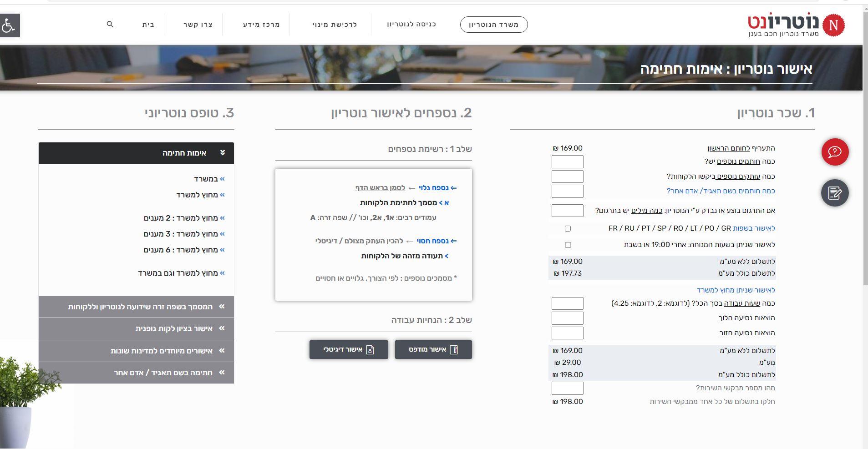The image size is (868, 449).
Task: Enable approval in FR / RU / PT languages checkbox
Action: [568, 228]
